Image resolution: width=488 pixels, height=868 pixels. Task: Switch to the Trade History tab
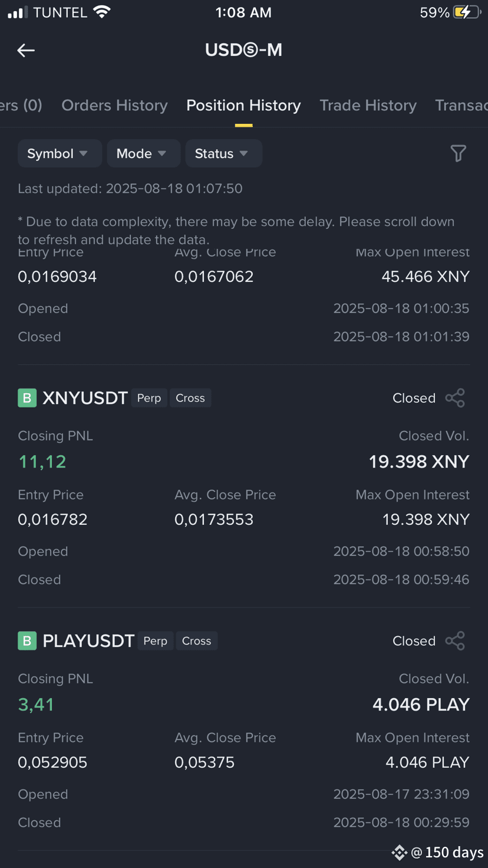point(368,106)
